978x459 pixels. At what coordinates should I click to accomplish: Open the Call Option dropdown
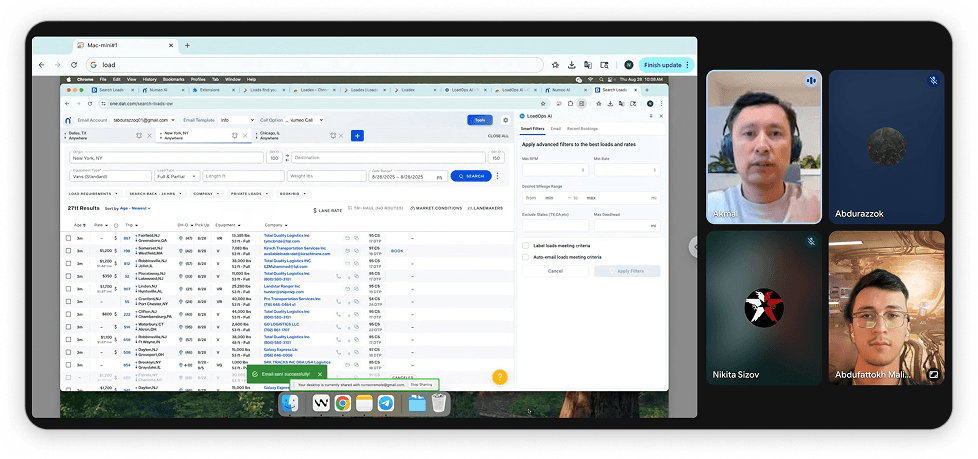[x=306, y=120]
